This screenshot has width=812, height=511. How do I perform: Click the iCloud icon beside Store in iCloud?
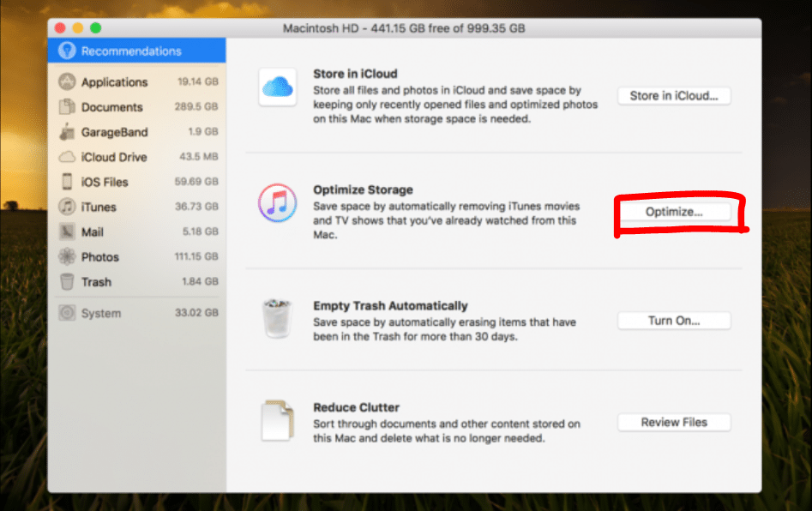[x=276, y=89]
